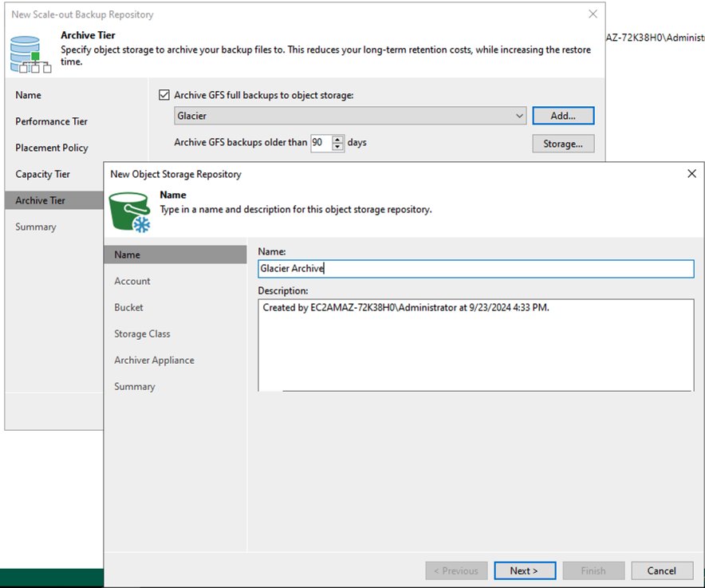Uncheck Archive GFS full backups checkbox

coord(164,95)
